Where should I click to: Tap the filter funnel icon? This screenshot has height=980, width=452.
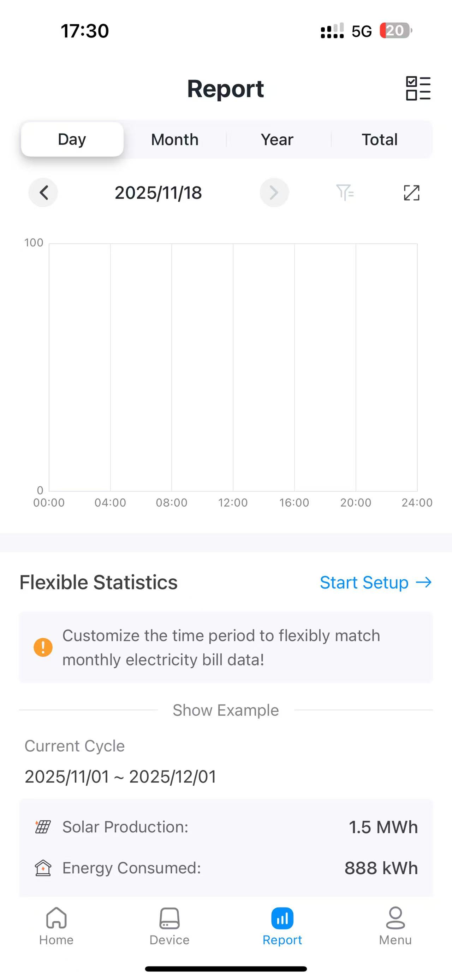coord(345,193)
